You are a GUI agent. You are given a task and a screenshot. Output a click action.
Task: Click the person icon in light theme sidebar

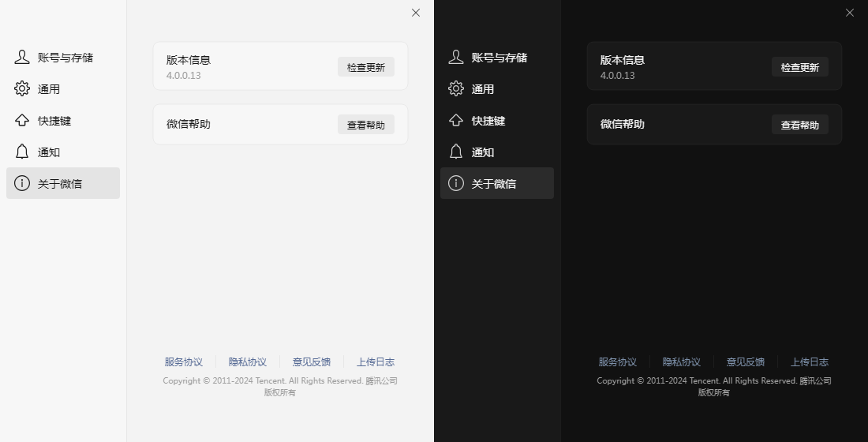(22, 57)
